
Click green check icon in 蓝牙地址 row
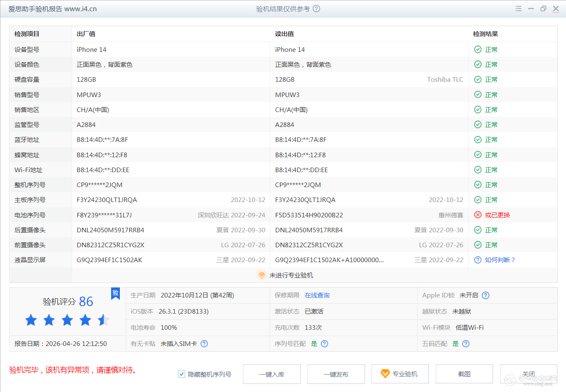click(478, 140)
